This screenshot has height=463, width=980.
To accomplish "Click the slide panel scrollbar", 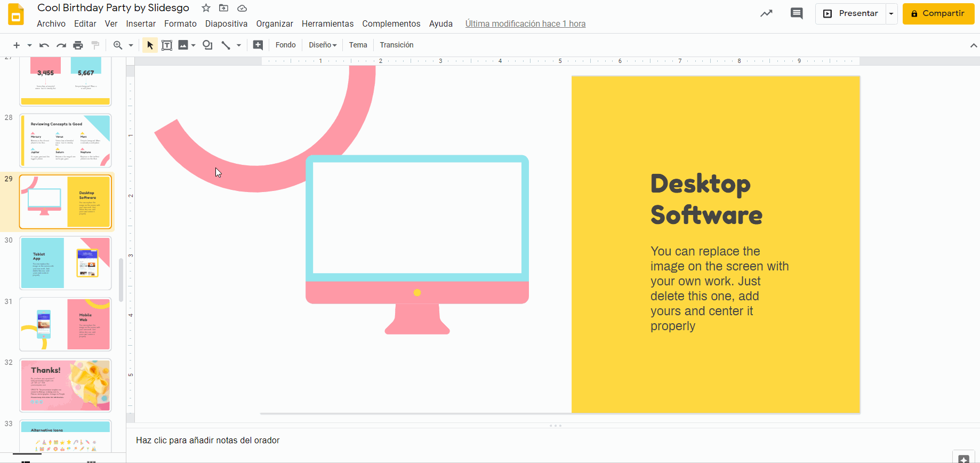I will click(121, 280).
